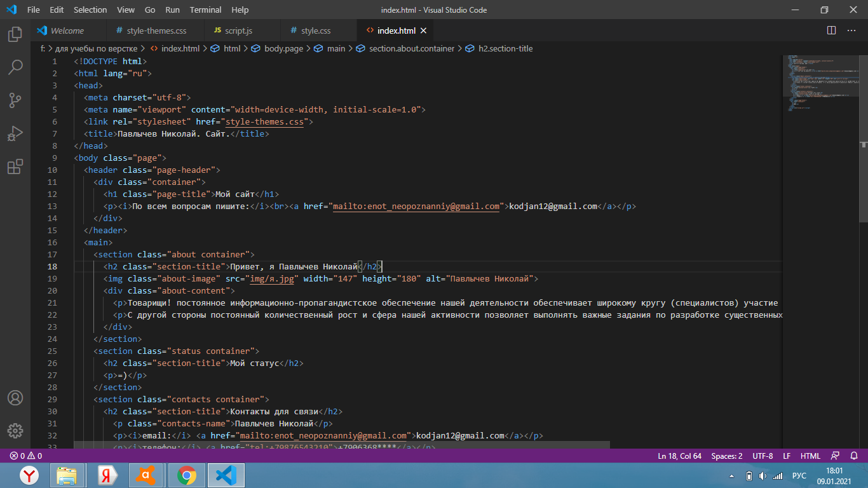Open the Explorer panel in activity bar
Image resolution: width=868 pixels, height=488 pixels.
tap(15, 34)
